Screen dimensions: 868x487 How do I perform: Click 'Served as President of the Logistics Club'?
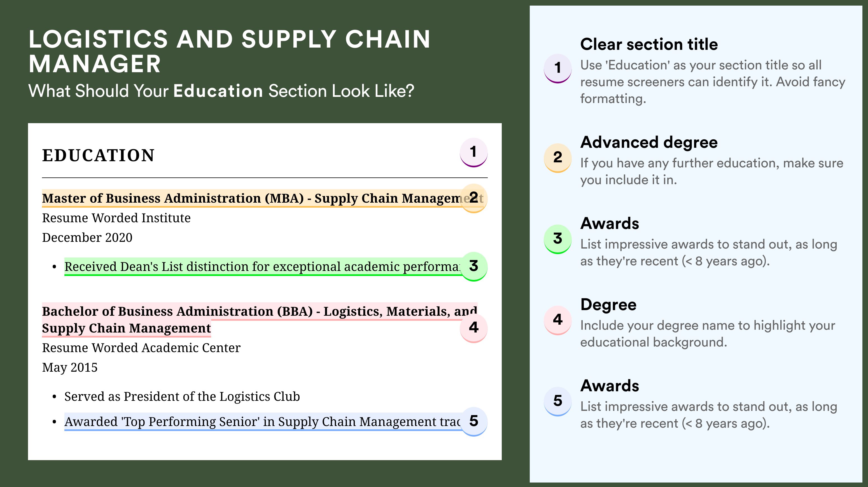pos(182,397)
